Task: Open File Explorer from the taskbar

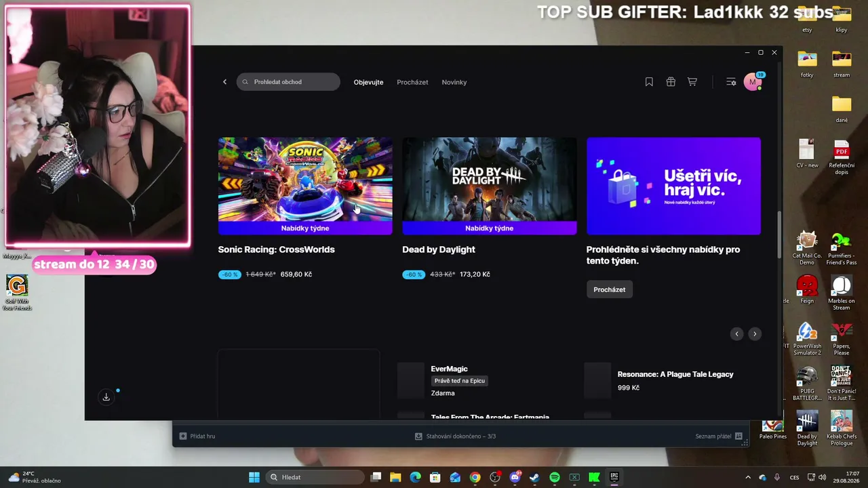Action: click(395, 477)
